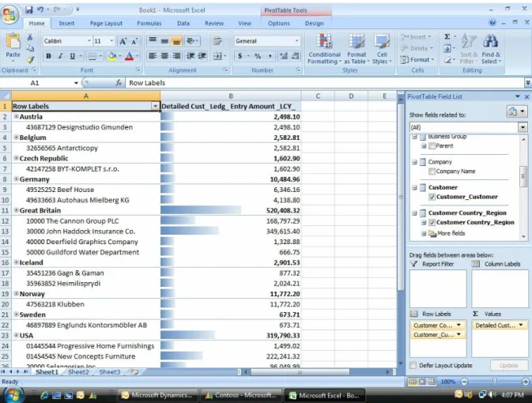Open the Windows Start orb
This screenshot has width=532, height=403.
[x=12, y=395]
